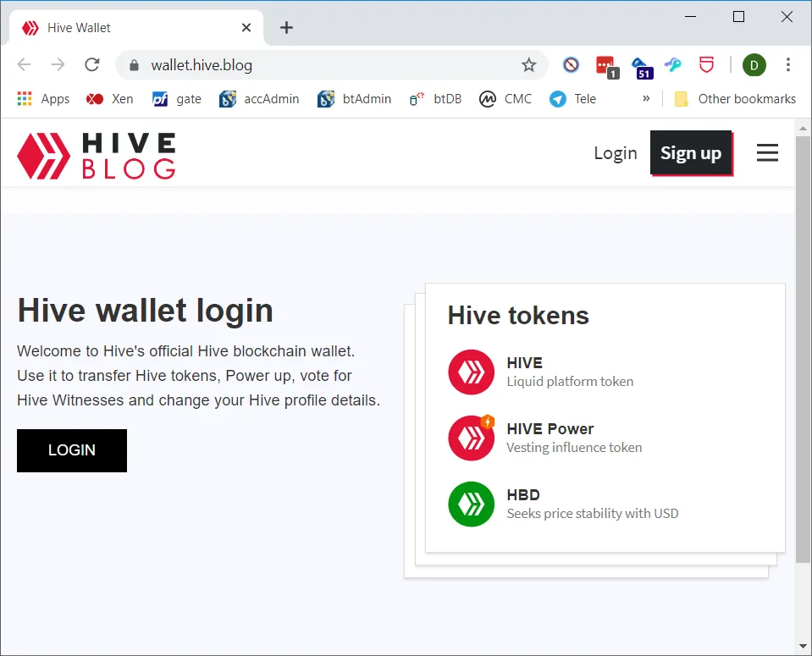The height and width of the screenshot is (656, 812).
Task: Close the Hive Wallet tab
Action: coord(246,27)
